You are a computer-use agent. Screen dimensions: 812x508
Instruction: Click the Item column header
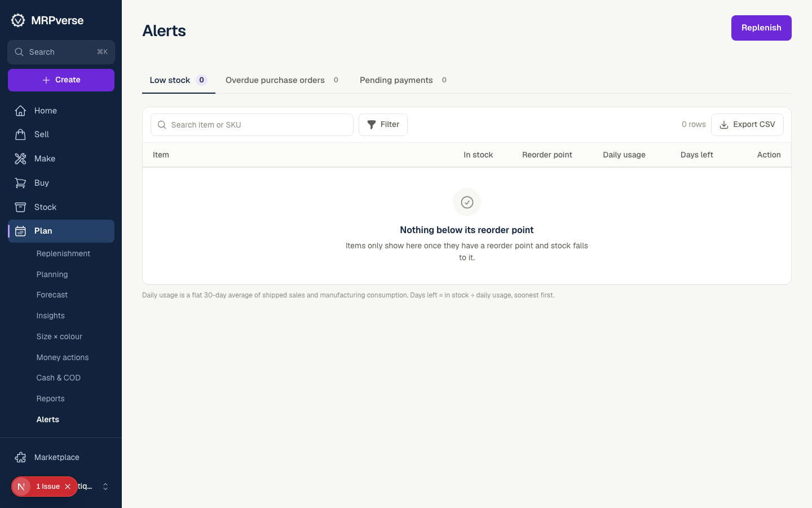[161, 155]
